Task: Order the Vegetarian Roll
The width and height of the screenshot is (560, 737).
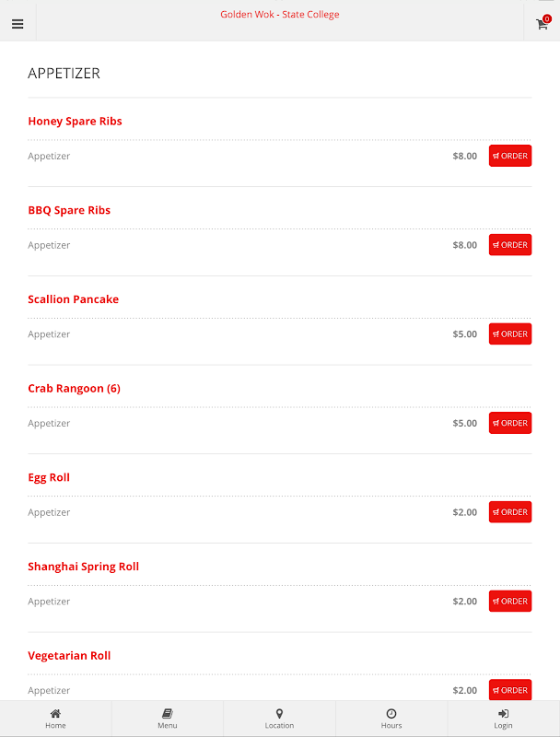Action: tap(509, 690)
